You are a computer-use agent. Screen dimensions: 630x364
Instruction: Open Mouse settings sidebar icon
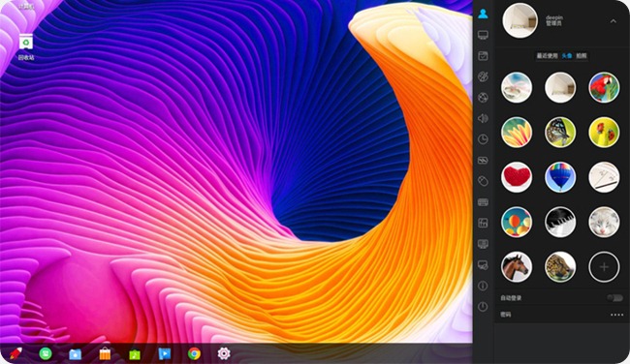tap(483, 181)
